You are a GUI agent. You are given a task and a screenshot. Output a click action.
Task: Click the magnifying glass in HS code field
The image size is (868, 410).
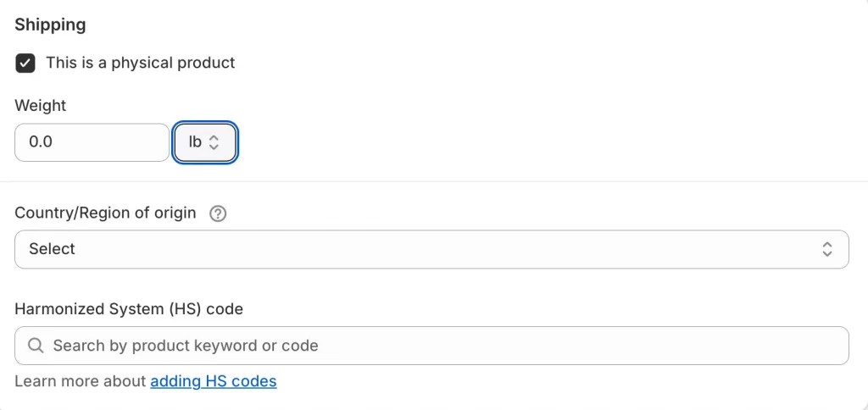point(36,346)
